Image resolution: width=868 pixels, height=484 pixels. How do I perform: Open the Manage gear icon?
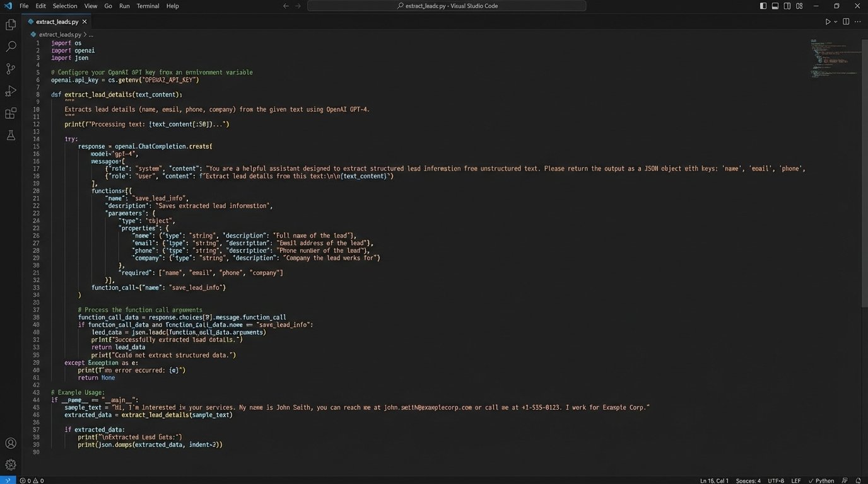click(x=11, y=464)
